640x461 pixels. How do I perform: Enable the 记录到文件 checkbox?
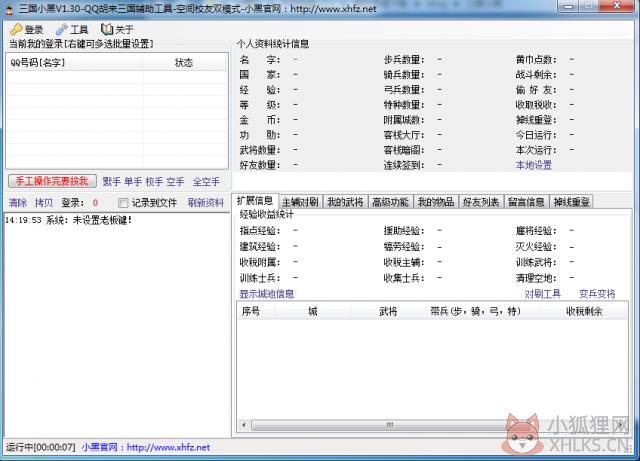click(123, 203)
